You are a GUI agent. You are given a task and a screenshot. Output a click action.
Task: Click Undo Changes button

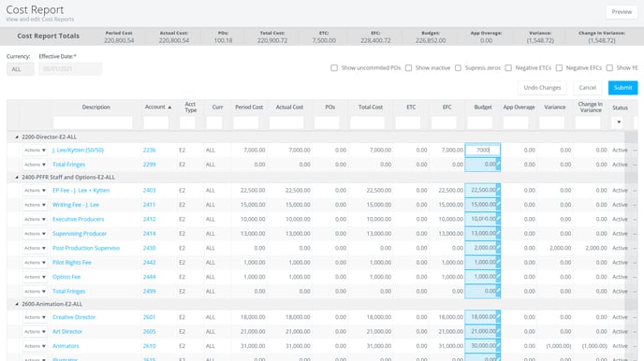click(542, 88)
